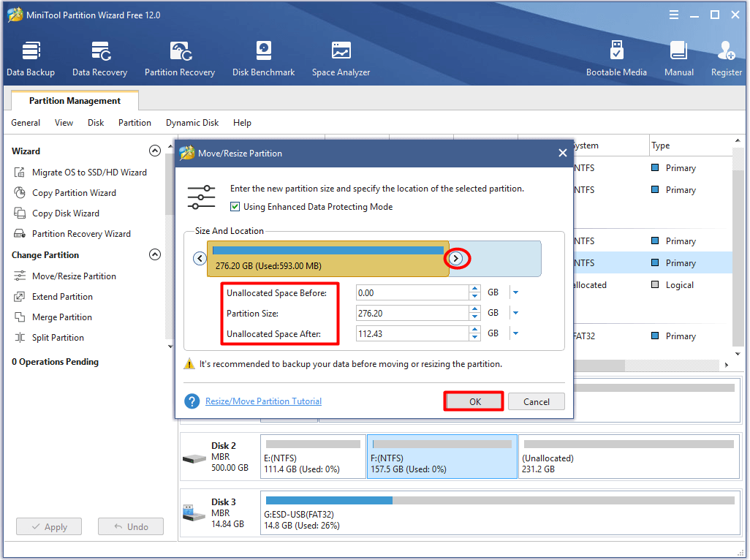Open unit dropdown for Unallocated Space After

515,334
